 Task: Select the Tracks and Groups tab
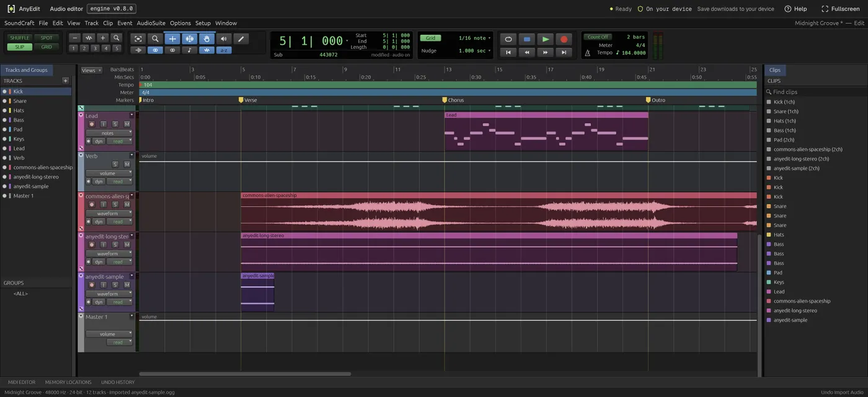click(x=26, y=70)
